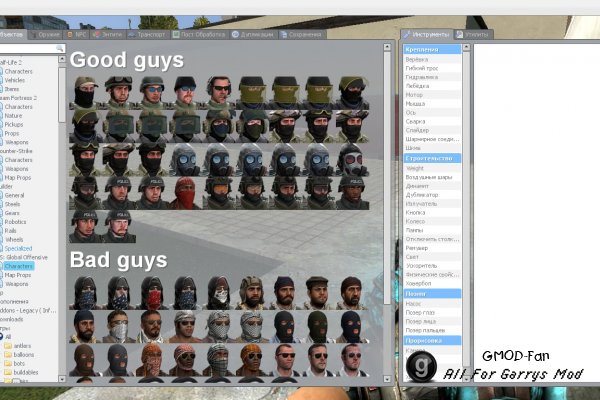Select the orange patterned face-wrap Bad guy

pos(153,359)
